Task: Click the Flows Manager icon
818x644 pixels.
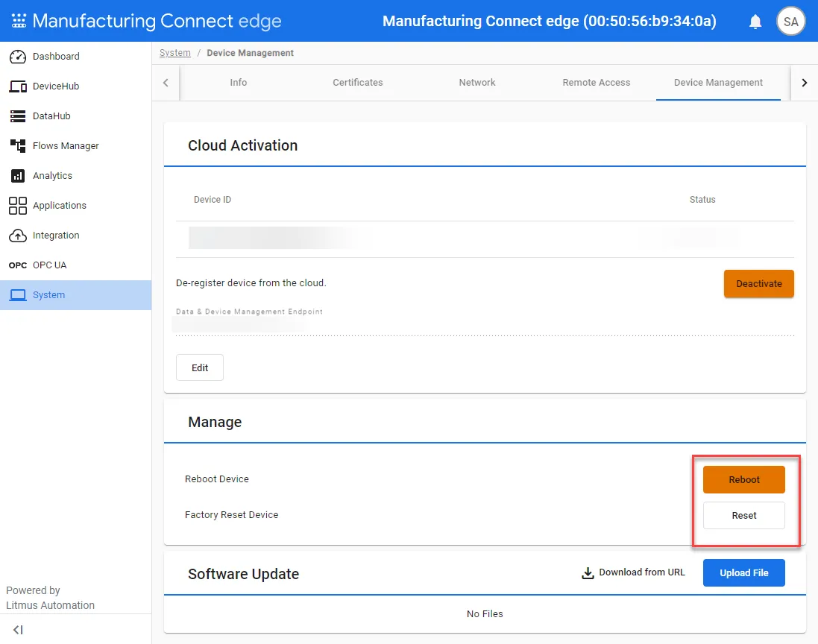Action: coord(18,145)
